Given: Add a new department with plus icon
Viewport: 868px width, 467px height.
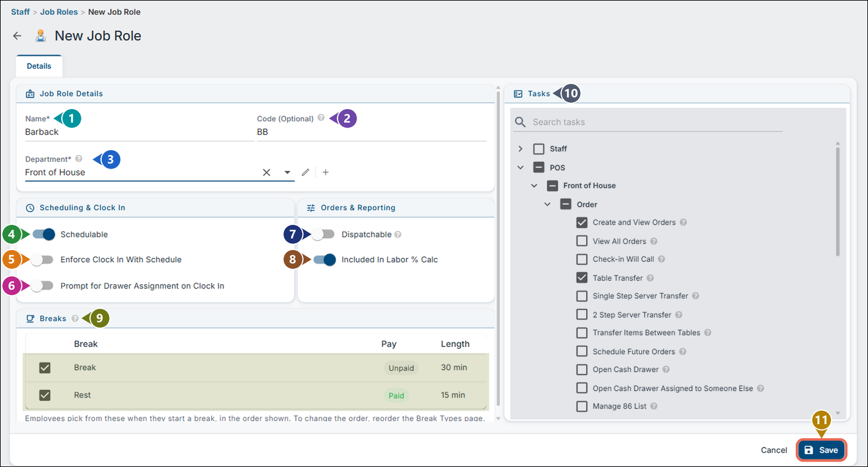Looking at the screenshot, I should [x=325, y=172].
